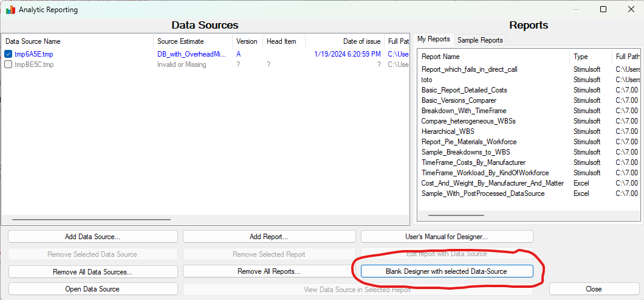This screenshot has height=300, width=644.
Task: Open User's Manual for Designer
Action: point(447,237)
